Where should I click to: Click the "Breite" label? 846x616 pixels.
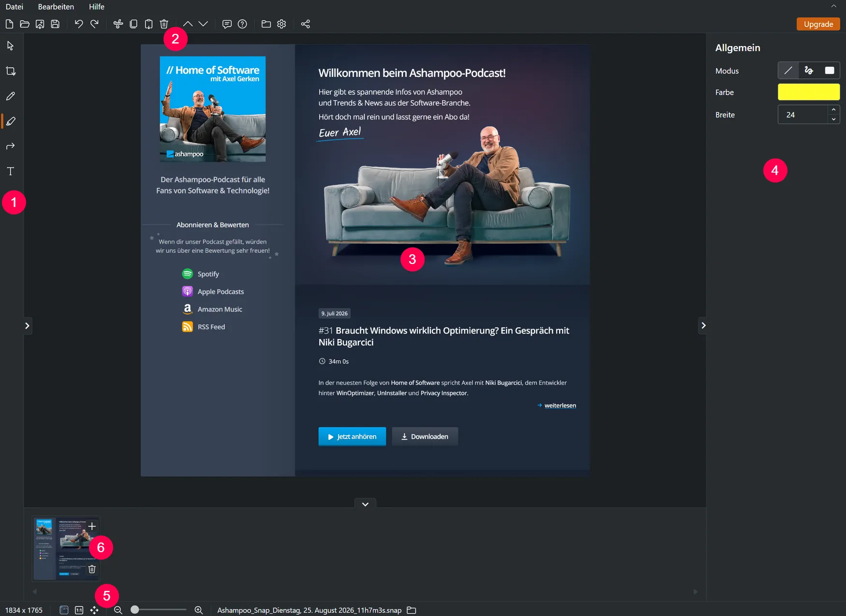click(725, 115)
